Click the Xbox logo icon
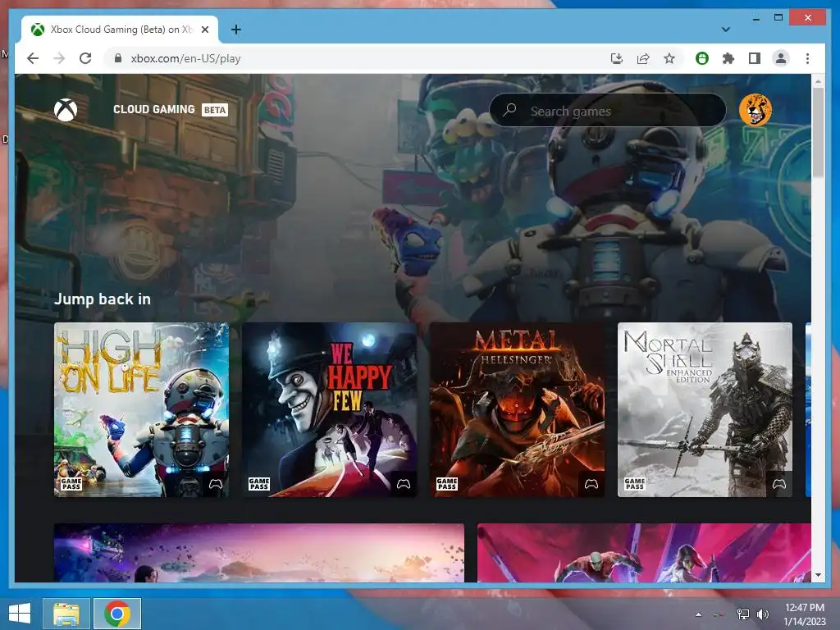This screenshot has width=840, height=630. (x=66, y=110)
